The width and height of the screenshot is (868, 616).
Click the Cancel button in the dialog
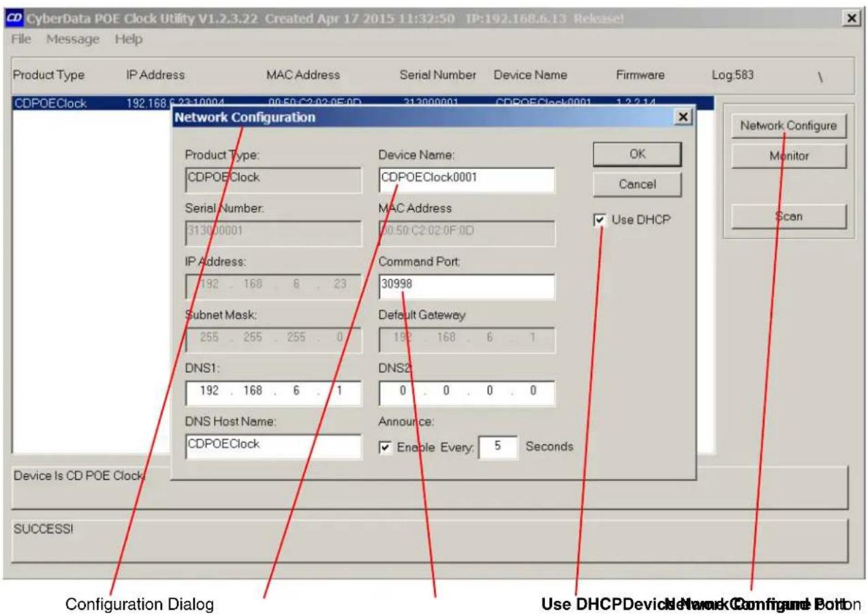[637, 184]
